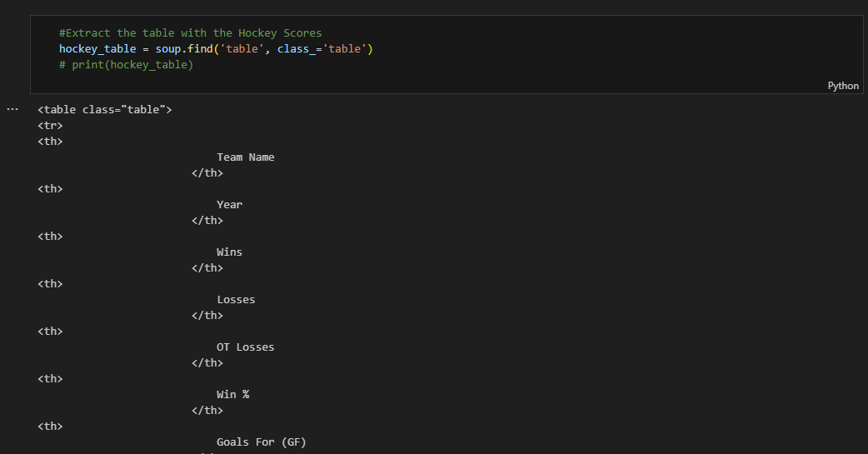This screenshot has width=868, height=454.
Task: Click the 'Losses' header text in output
Action: (236, 300)
